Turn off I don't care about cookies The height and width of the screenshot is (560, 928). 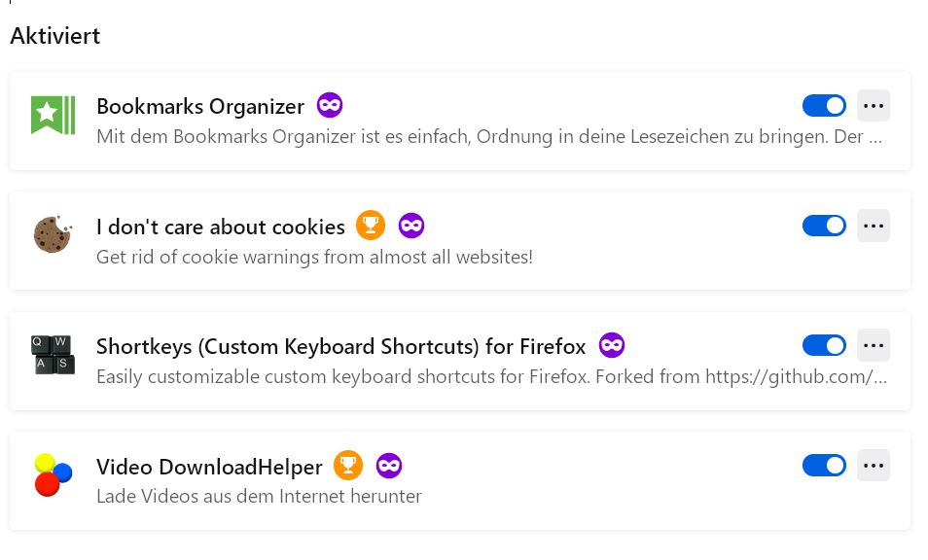824,226
